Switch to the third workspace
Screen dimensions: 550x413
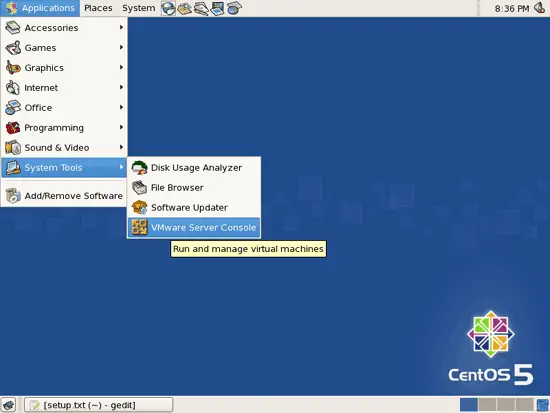(x=506, y=405)
